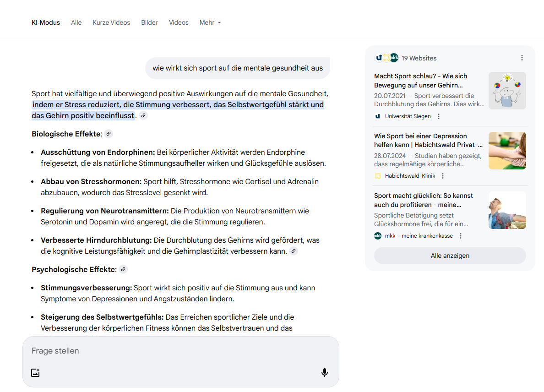The height and width of the screenshot is (392, 544).
Task: Switch to the Kurze Videos tab
Action: [111, 22]
